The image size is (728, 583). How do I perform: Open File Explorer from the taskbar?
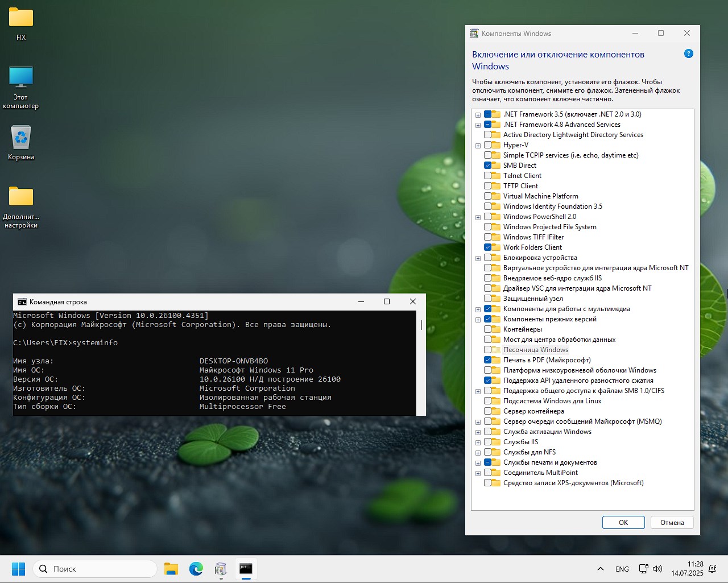[x=171, y=569]
